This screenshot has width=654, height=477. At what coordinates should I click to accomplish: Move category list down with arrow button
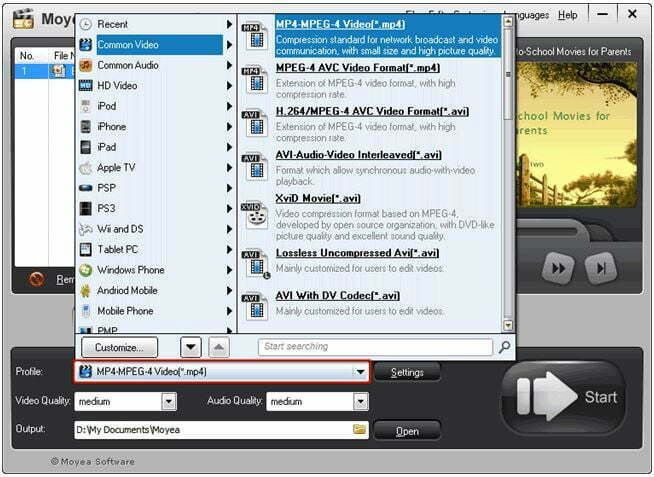tap(191, 347)
